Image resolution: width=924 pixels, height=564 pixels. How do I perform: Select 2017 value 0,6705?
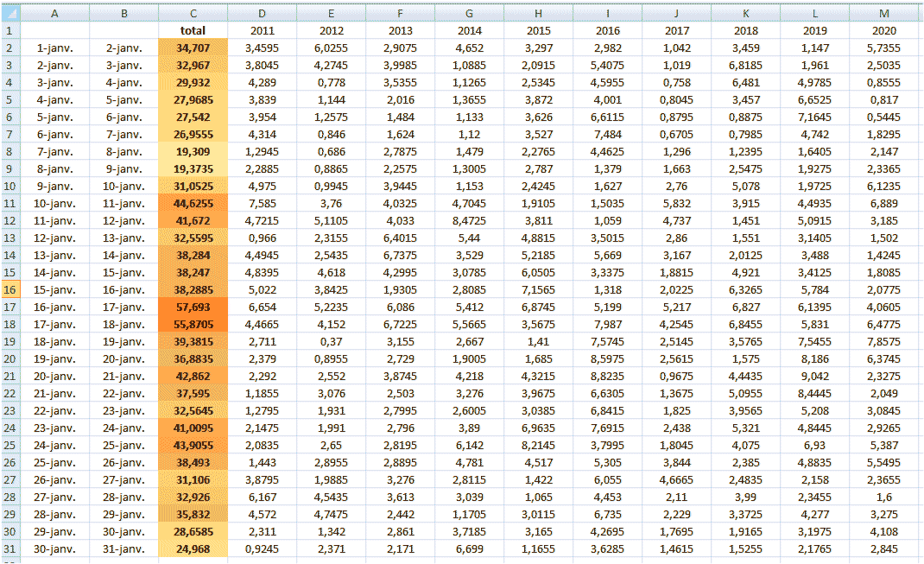pos(676,135)
